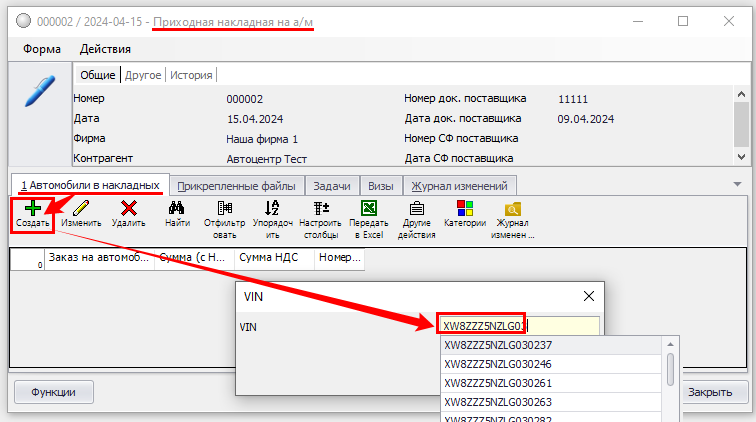
Task: Switch to the История tab
Action: click(x=191, y=75)
